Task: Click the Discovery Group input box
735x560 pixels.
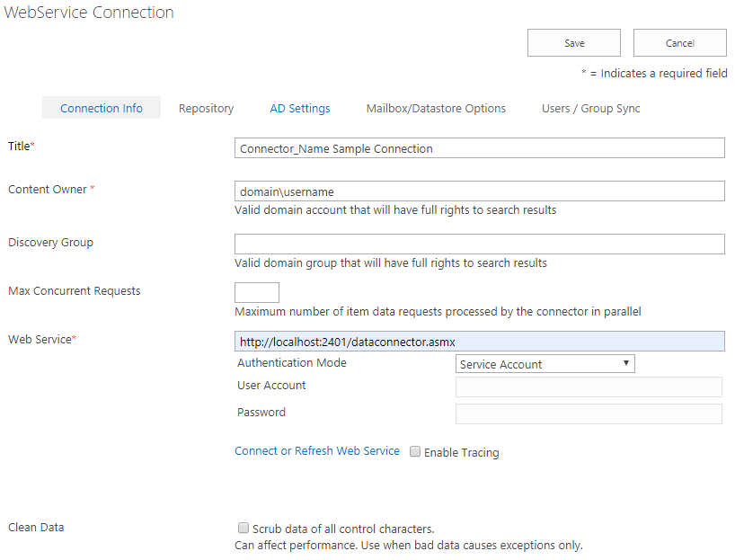Action: pyautogui.click(x=479, y=244)
